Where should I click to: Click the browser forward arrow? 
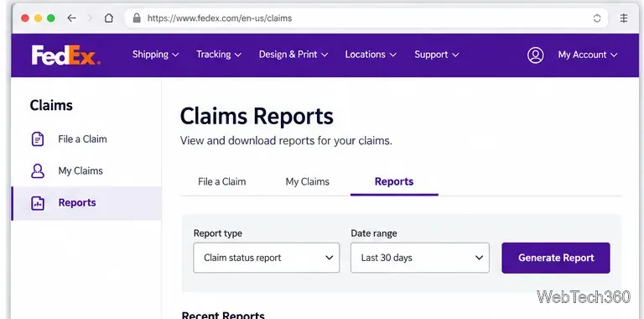[x=90, y=18]
